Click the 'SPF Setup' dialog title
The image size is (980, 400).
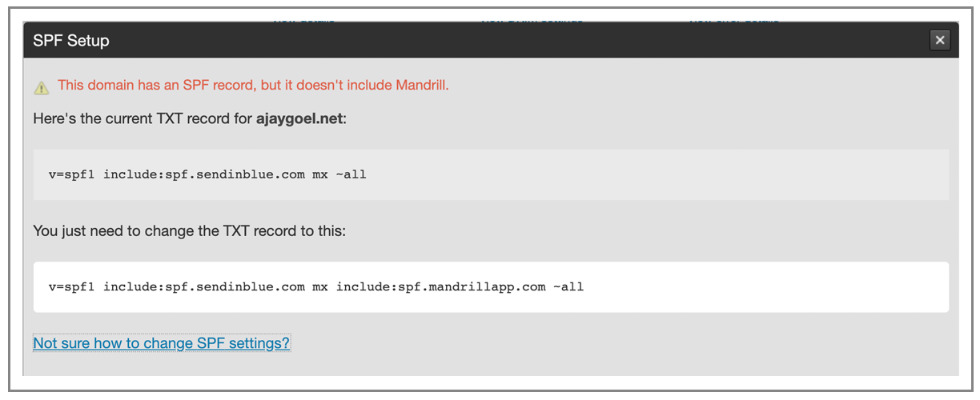pyautogui.click(x=71, y=40)
